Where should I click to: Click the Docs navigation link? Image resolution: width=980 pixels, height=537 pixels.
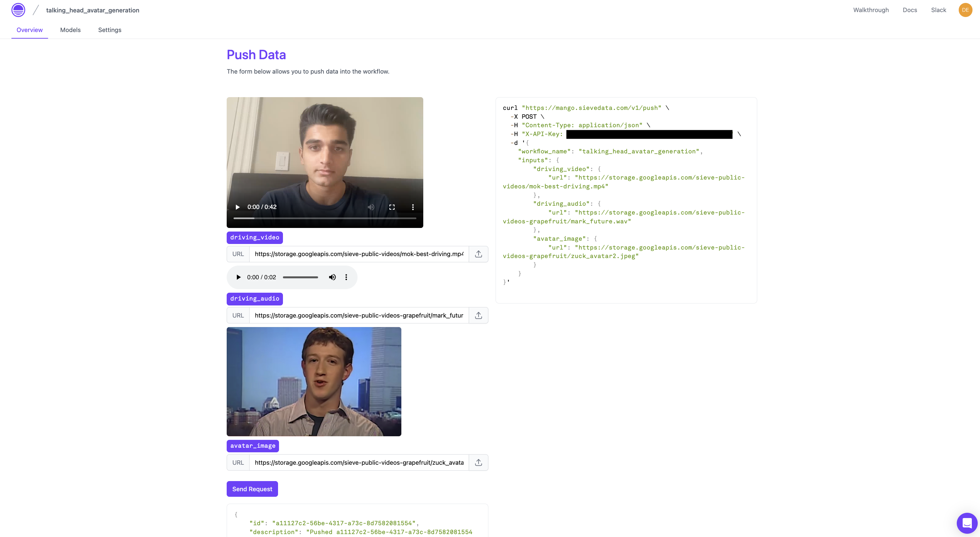click(910, 10)
